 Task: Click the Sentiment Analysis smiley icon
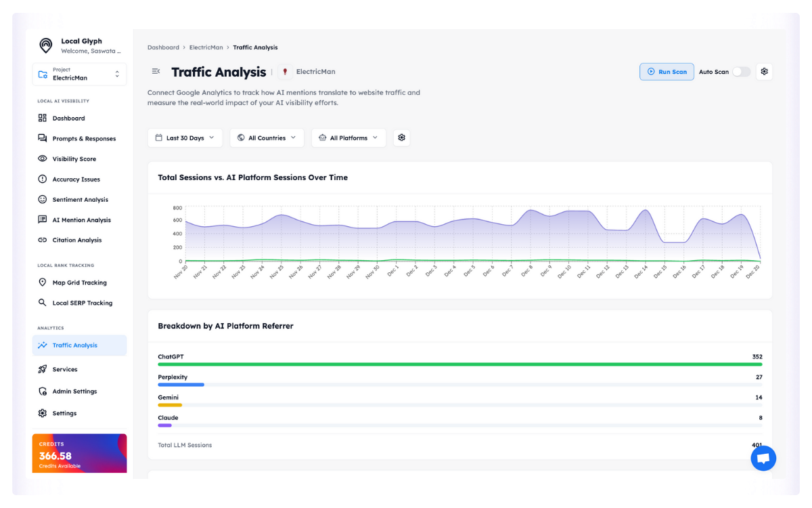click(43, 200)
